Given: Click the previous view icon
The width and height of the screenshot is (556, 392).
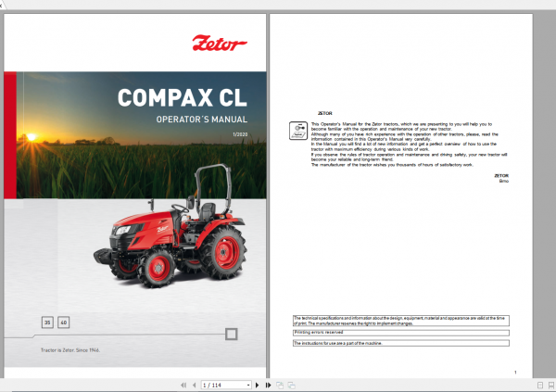Looking at the screenshot, I should click(x=280, y=385).
